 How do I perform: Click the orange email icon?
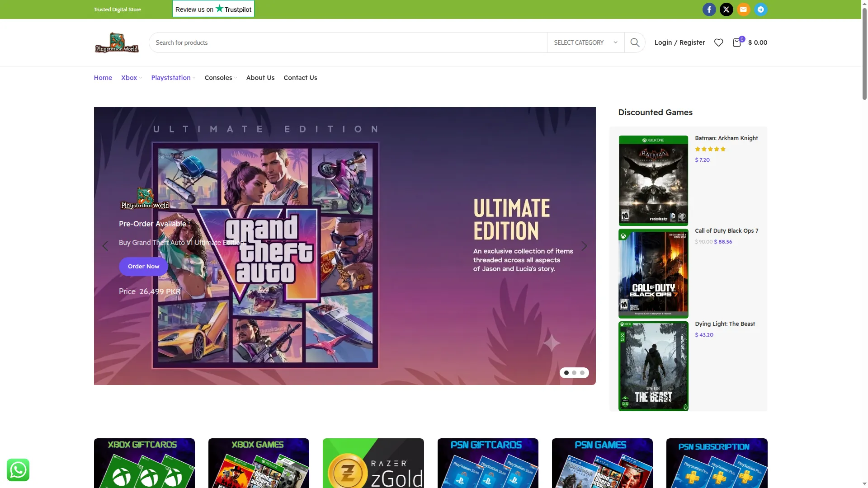pos(743,9)
